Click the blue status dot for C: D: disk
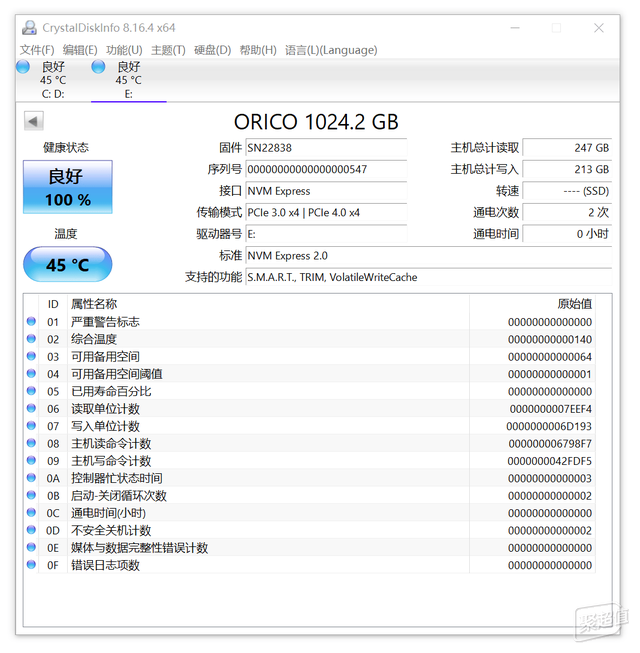Image resolution: width=640 pixels, height=653 pixels. [23, 67]
